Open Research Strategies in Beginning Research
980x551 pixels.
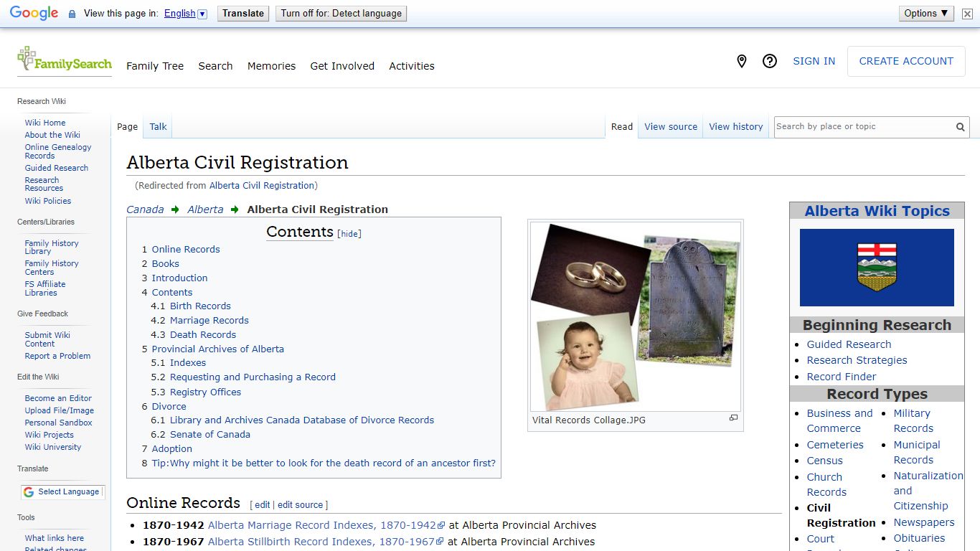click(x=857, y=360)
